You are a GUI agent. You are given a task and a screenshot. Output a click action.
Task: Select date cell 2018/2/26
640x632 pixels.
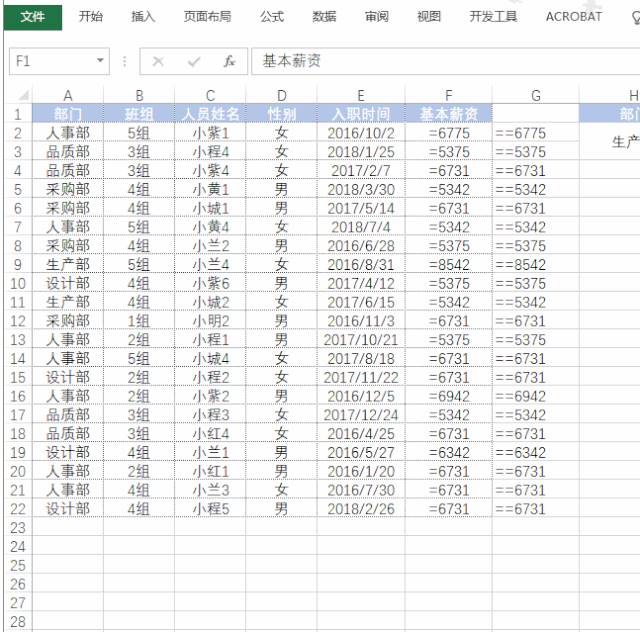(x=361, y=508)
